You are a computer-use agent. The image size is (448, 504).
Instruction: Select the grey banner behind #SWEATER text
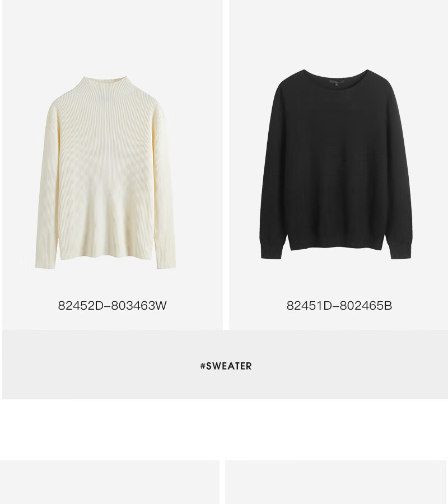pos(225,365)
